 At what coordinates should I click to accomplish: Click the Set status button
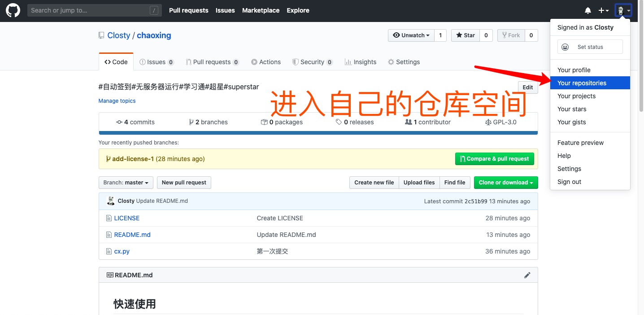(590, 47)
